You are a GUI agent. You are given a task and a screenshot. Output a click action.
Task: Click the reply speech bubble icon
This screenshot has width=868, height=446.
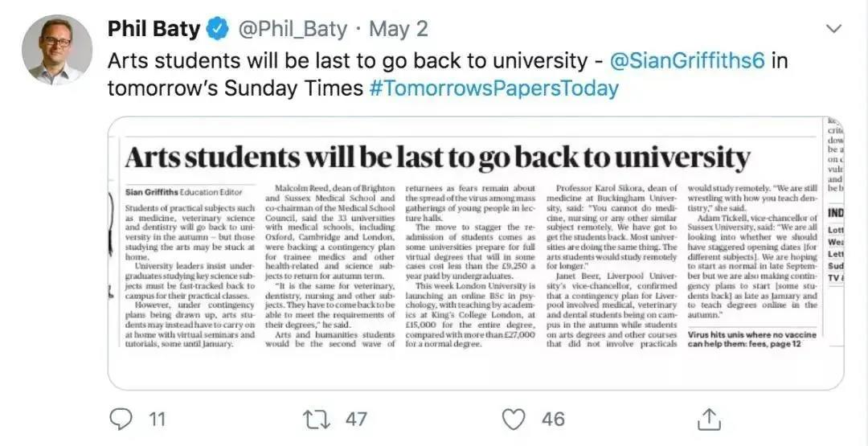(x=121, y=419)
